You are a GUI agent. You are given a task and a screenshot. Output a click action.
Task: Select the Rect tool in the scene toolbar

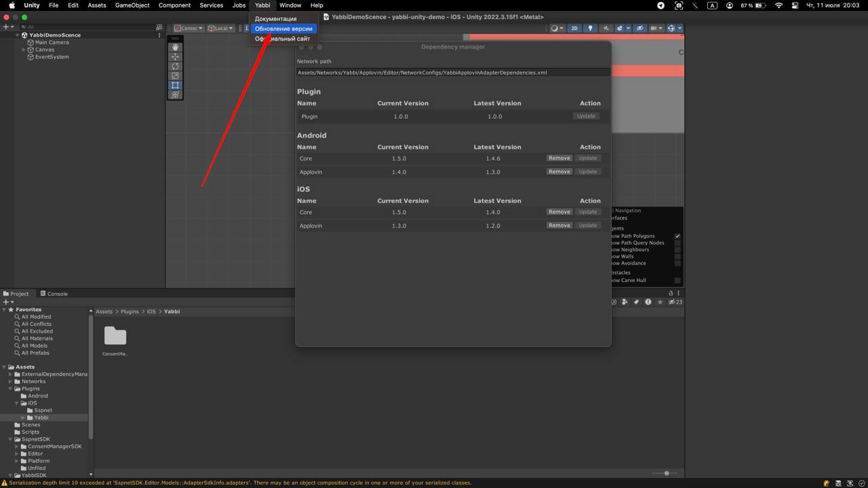175,85
